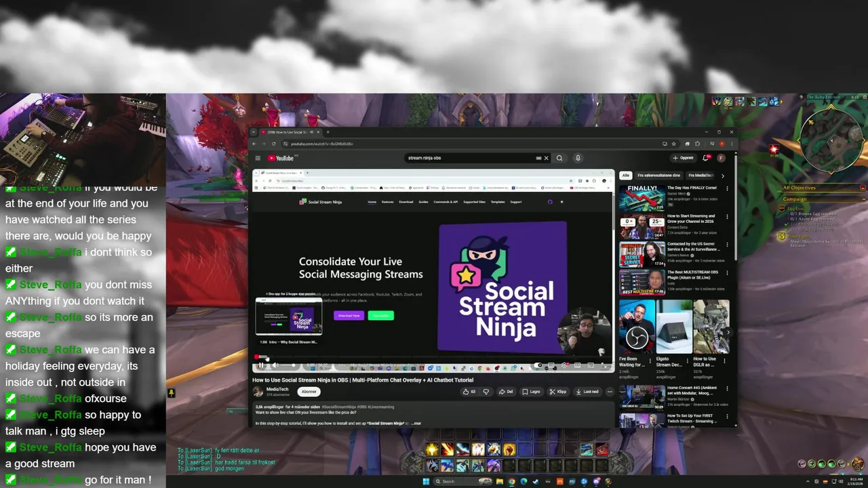Image resolution: width=868 pixels, height=488 pixels.
Task: Go back in the browser
Action: [255, 144]
